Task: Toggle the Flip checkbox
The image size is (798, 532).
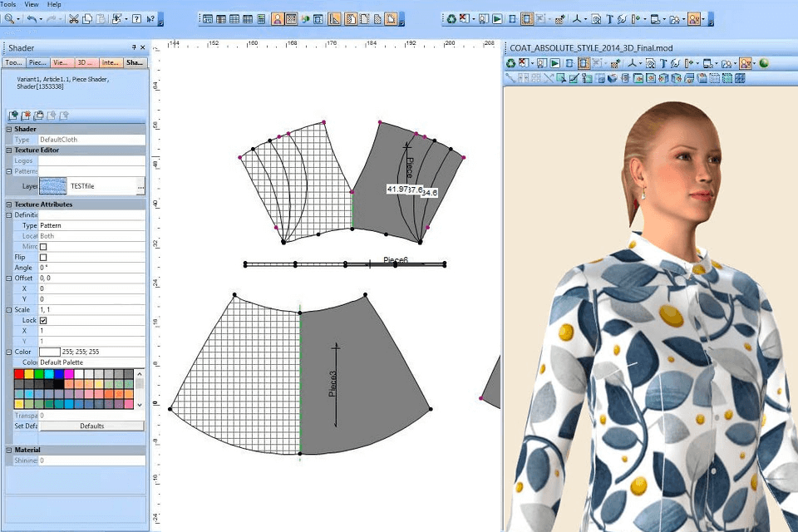Action: coord(43,257)
